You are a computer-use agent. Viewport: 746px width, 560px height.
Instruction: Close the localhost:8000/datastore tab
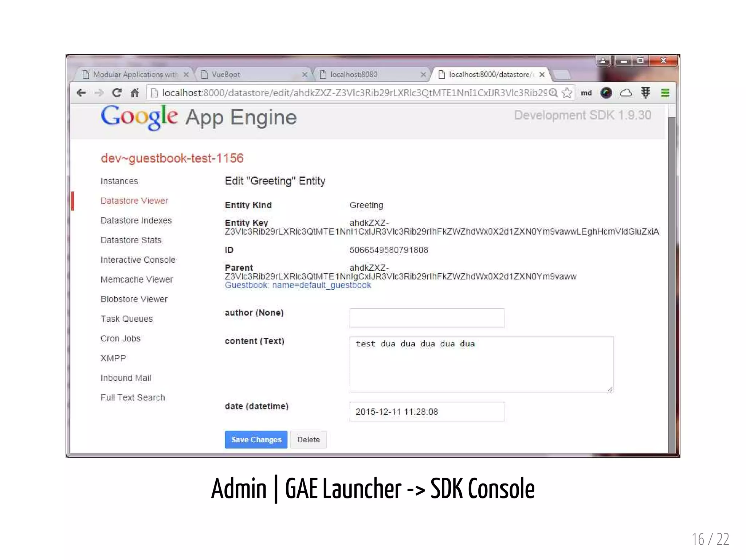tap(542, 75)
